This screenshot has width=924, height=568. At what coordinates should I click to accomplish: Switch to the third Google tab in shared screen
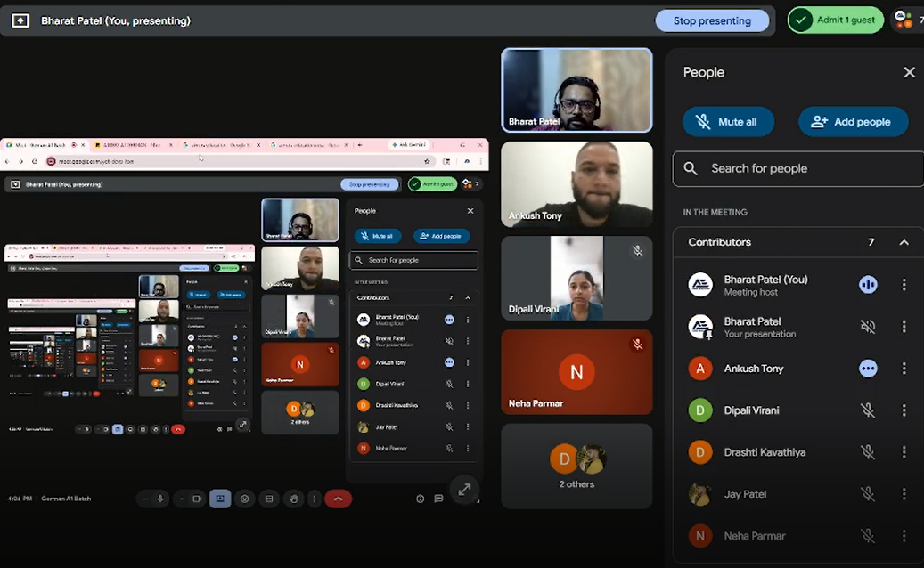[221, 145]
